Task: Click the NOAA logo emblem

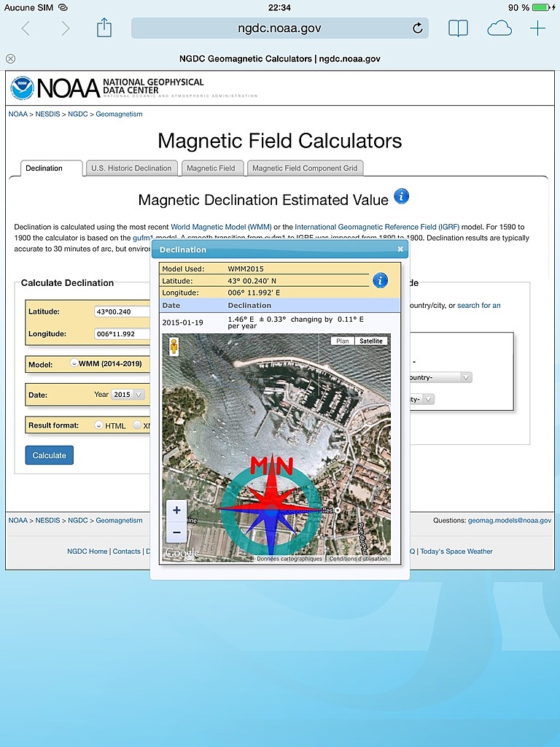Action: pyautogui.click(x=22, y=88)
